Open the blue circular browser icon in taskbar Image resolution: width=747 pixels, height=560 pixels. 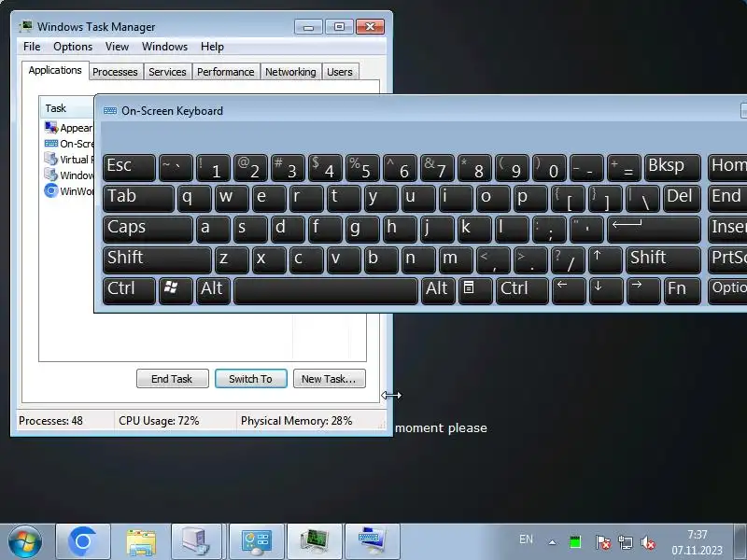tap(83, 541)
